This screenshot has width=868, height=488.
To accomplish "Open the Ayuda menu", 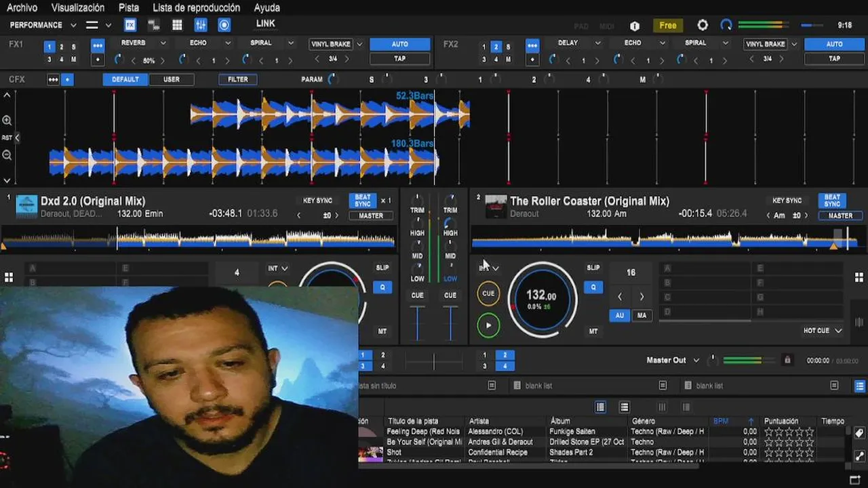I will tap(267, 7).
